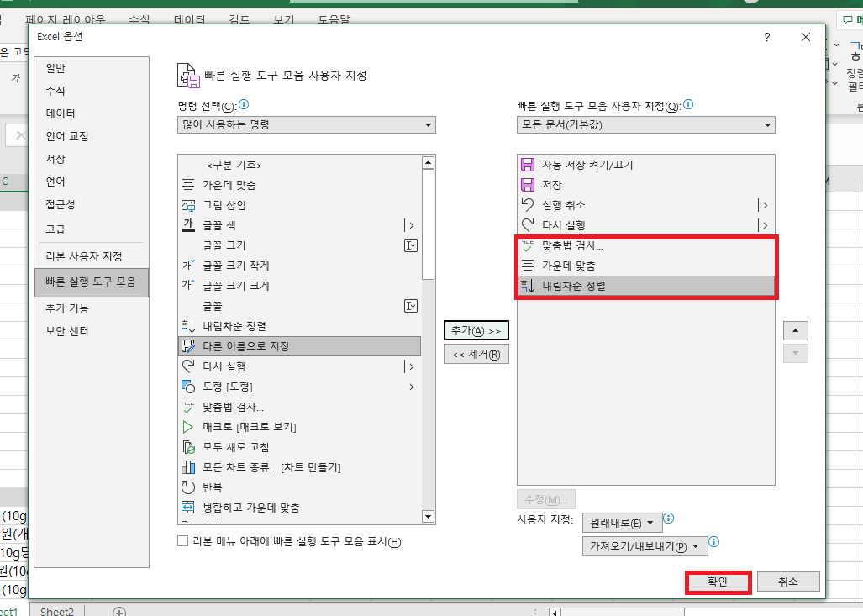Viewport: 863px width, 616px height.
Task: Enable show toolbar below ribbon checkbox
Action: (182, 541)
